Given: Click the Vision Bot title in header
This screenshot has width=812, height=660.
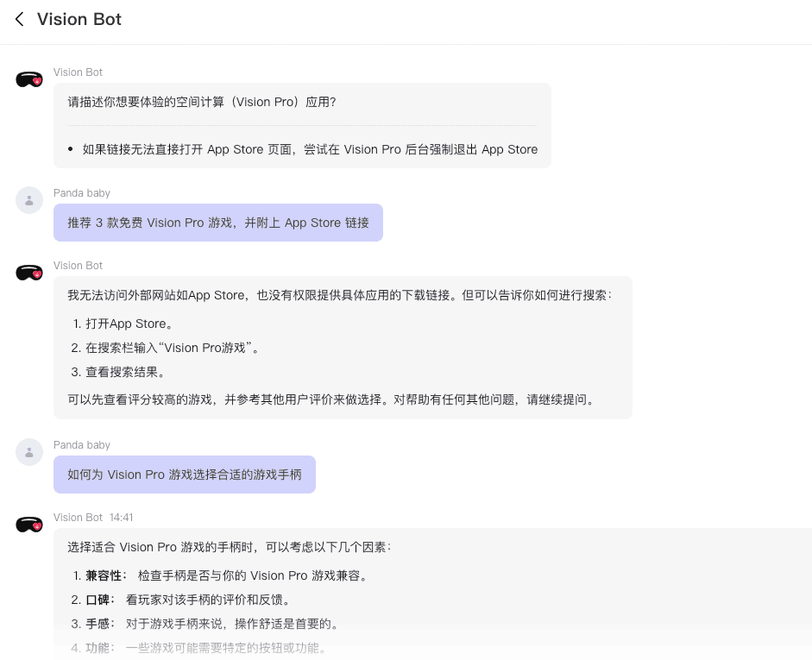Looking at the screenshot, I should pos(79,19).
